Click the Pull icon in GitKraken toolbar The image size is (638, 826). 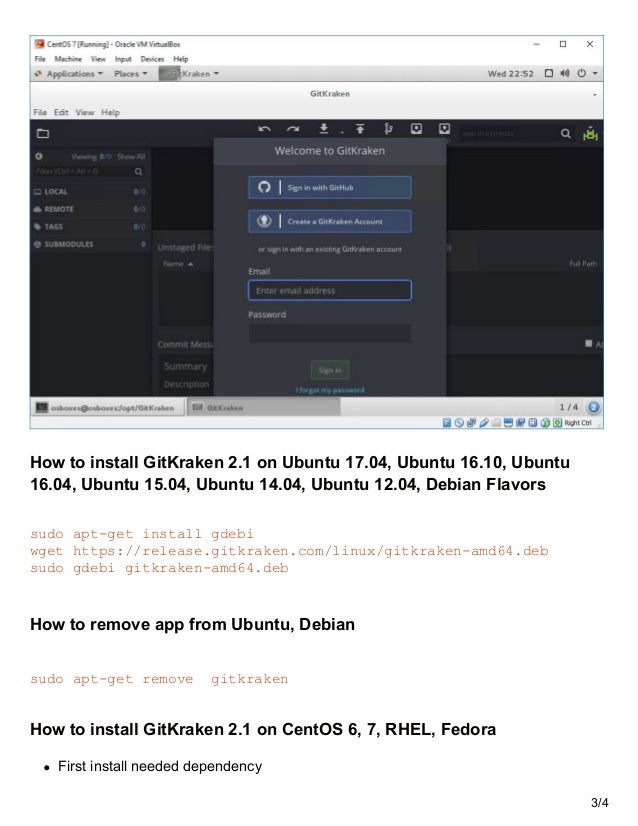coord(324,129)
